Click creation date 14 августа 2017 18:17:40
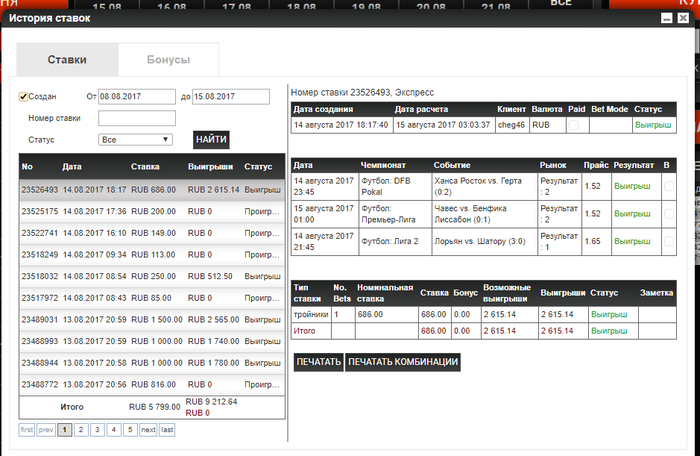This screenshot has width=700, height=456. [x=341, y=125]
